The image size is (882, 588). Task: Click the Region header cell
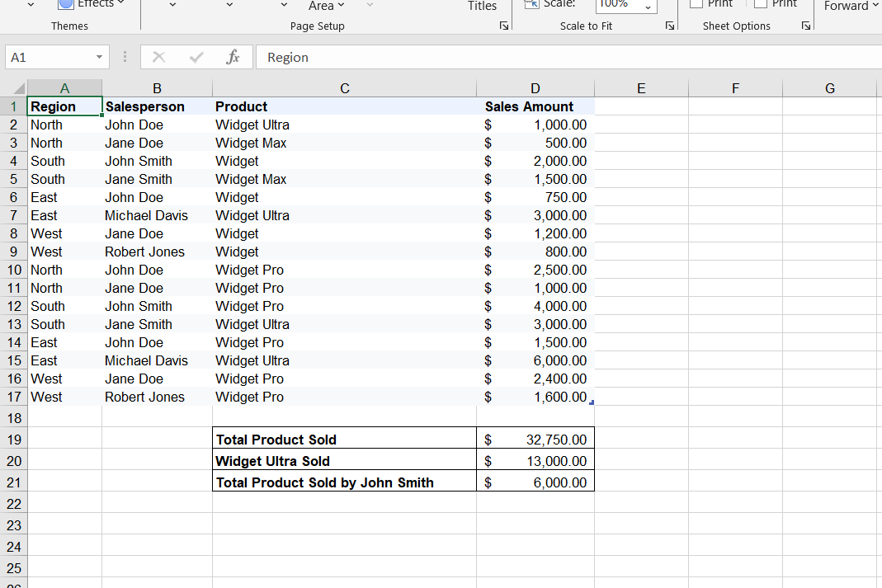coord(64,106)
